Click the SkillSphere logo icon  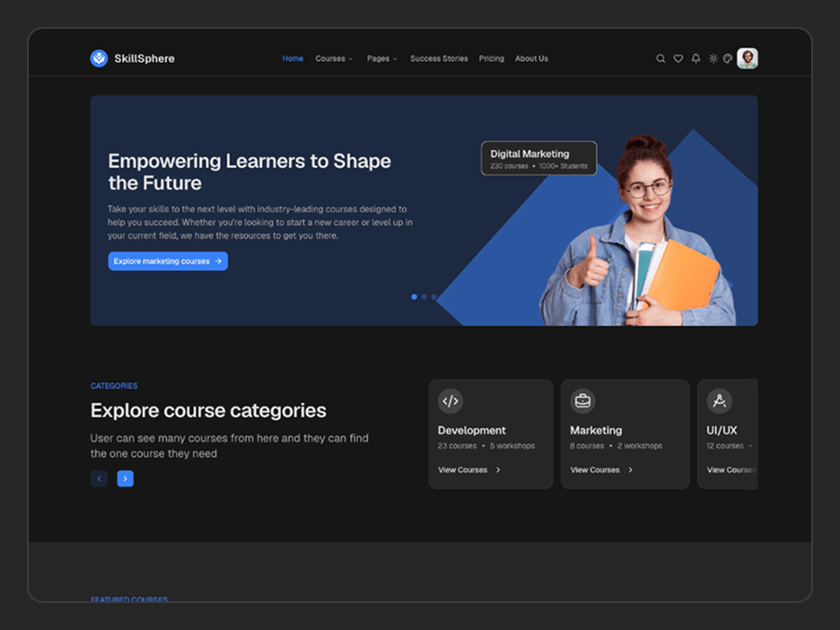(x=99, y=58)
